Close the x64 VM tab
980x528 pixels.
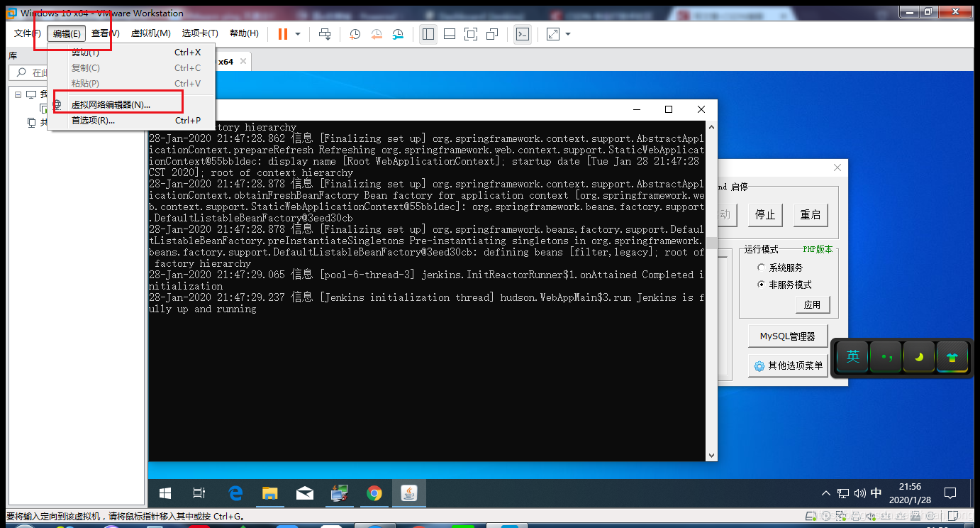click(243, 61)
